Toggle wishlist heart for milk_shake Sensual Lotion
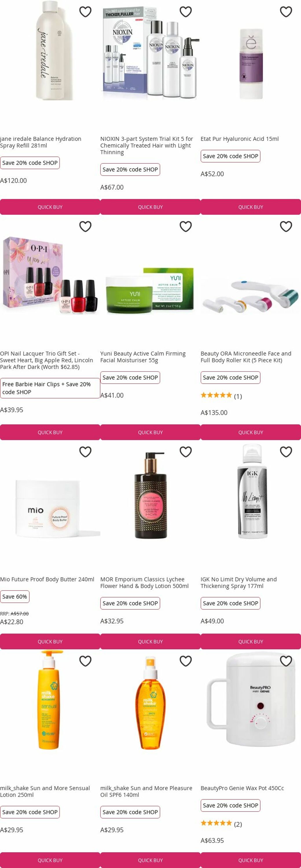 [85, 661]
